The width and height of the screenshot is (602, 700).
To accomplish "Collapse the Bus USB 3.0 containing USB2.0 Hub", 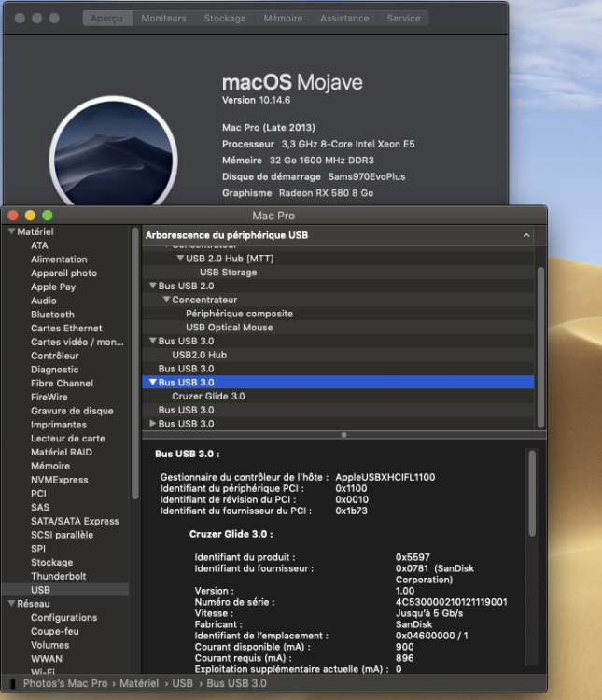I will (x=153, y=341).
